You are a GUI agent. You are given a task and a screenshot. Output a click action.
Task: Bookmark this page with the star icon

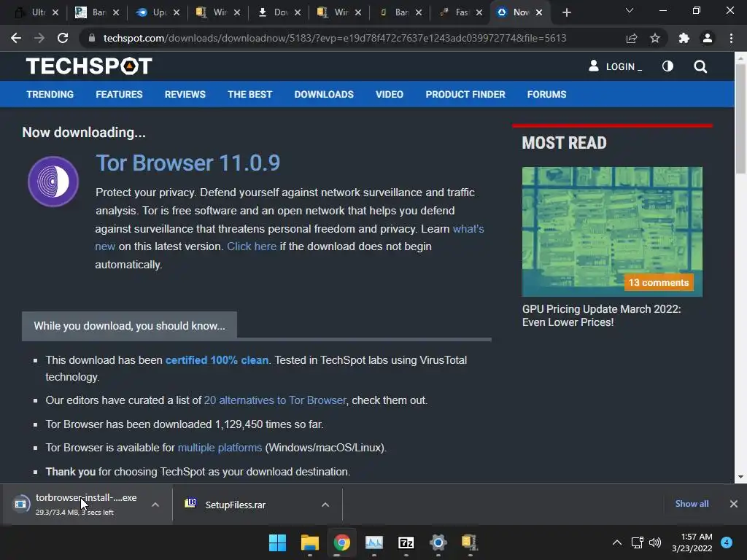pos(655,38)
